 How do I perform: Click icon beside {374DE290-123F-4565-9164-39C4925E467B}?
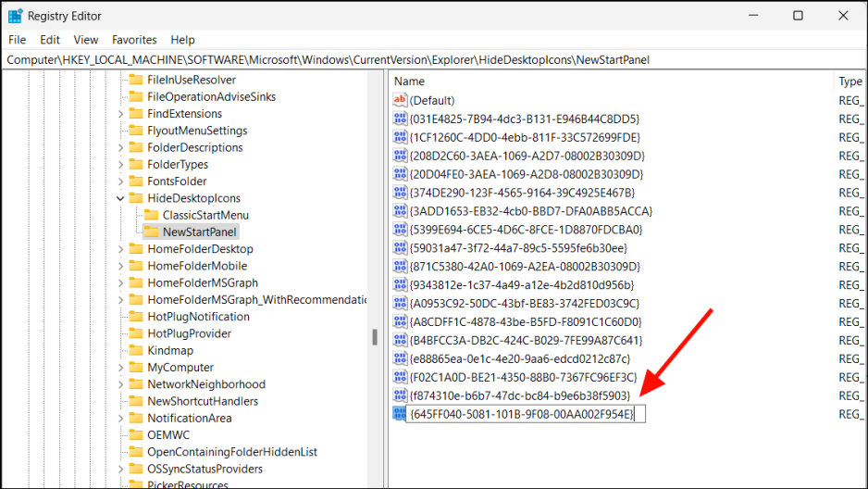[x=400, y=192]
